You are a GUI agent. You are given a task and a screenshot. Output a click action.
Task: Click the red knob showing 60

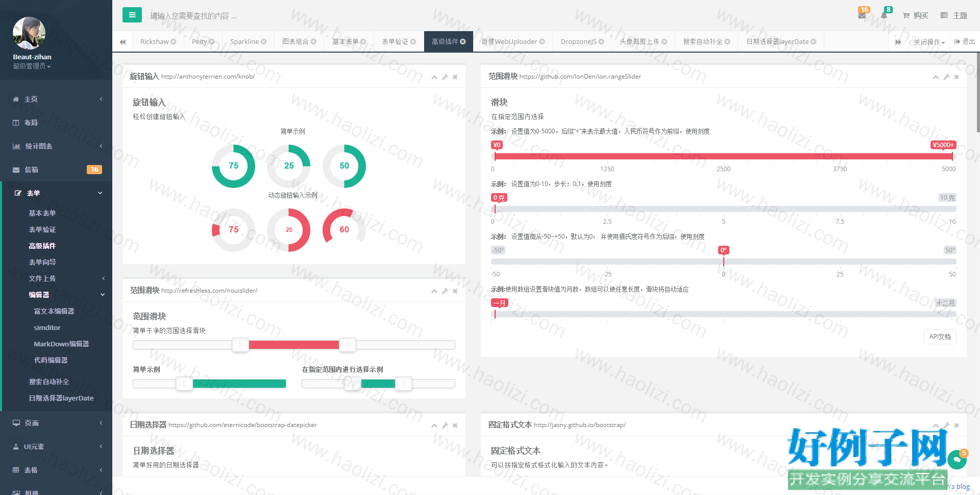pos(345,230)
